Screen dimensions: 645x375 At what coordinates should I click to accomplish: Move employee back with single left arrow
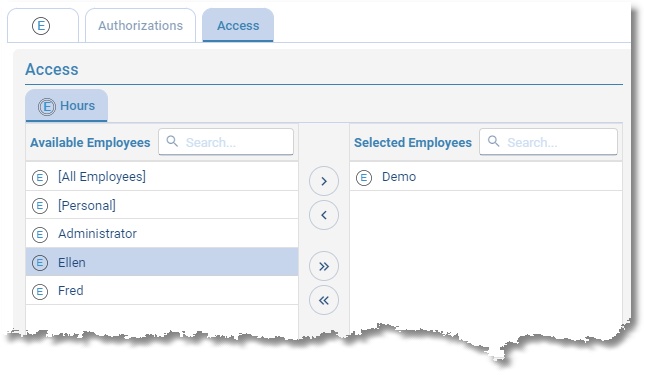click(324, 215)
